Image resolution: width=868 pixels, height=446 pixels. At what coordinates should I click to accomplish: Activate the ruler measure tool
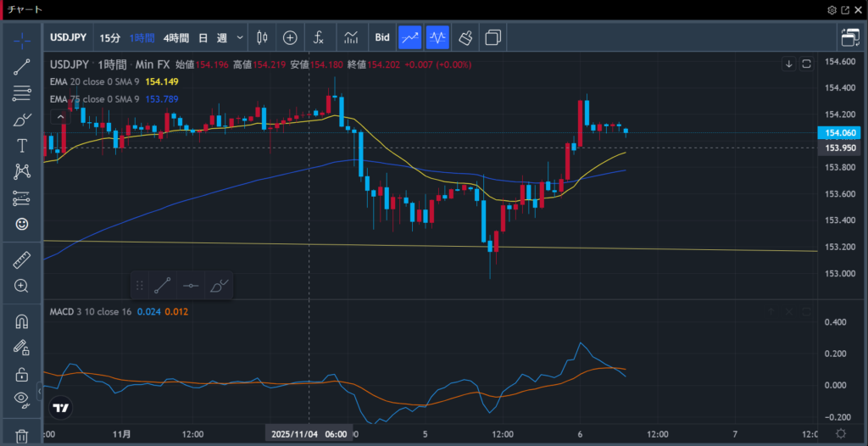(22, 260)
